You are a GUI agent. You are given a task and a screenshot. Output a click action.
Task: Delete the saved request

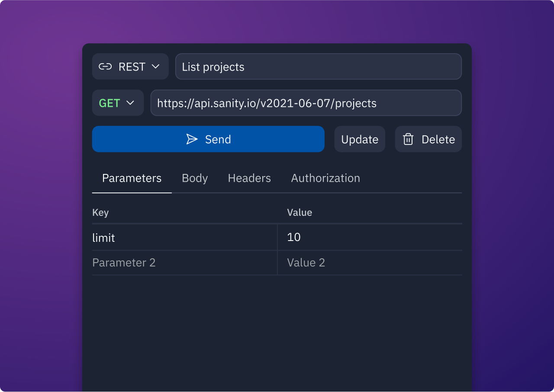[x=428, y=139]
